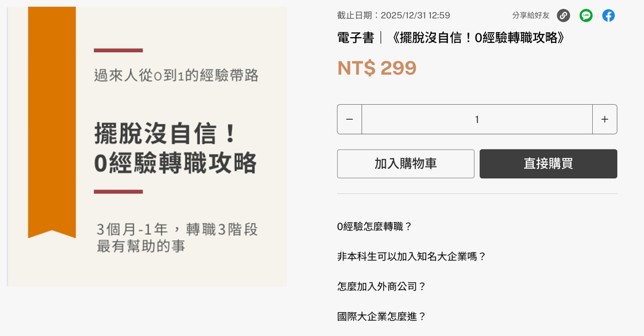Increase quantity with the plus button
The width and height of the screenshot is (644, 336).
605,119
